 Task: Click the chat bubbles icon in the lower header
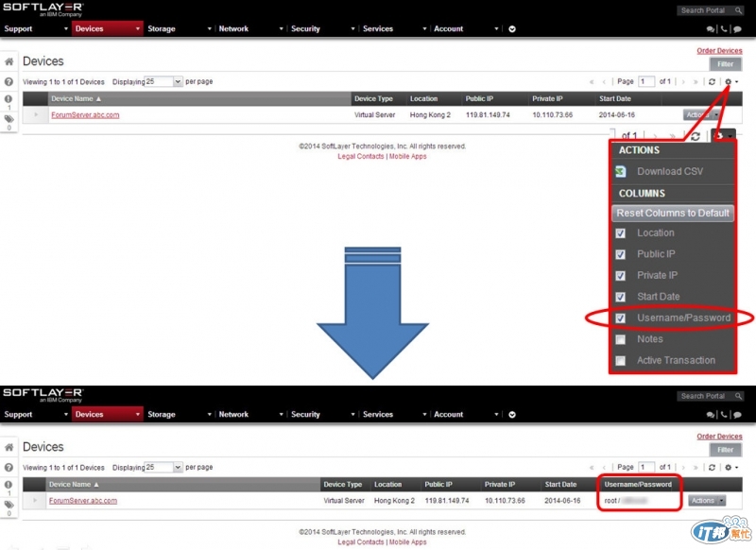click(x=711, y=415)
